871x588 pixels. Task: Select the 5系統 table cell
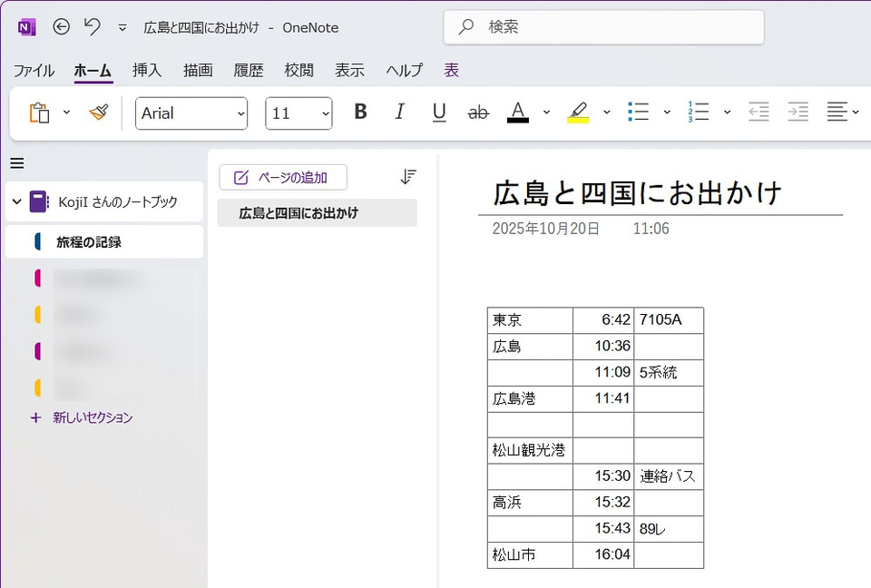669,372
